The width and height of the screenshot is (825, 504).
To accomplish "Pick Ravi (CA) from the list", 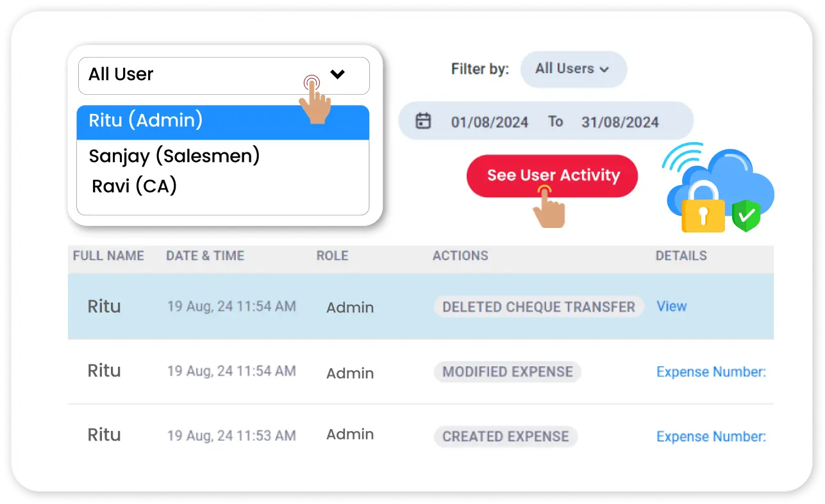I will (135, 186).
